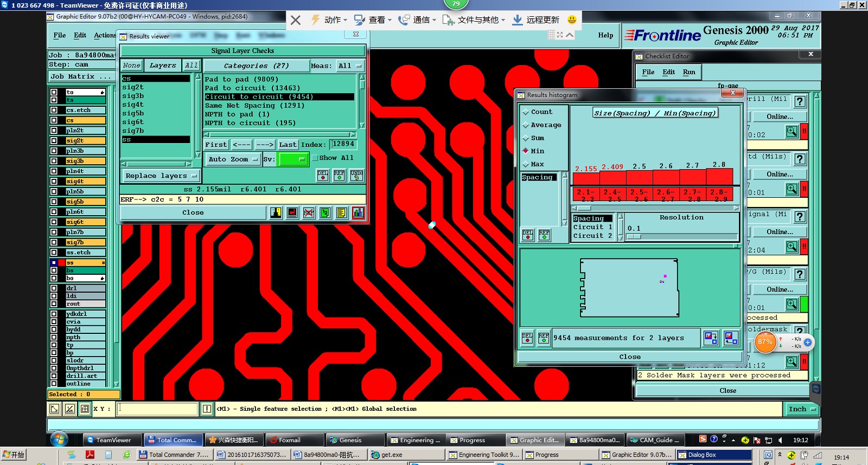868x465 pixels.
Task: Click Job Matrix button
Action: coord(80,76)
